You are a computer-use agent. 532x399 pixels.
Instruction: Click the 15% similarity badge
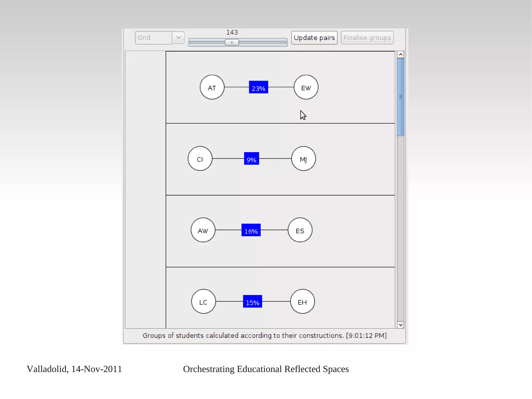click(x=252, y=302)
